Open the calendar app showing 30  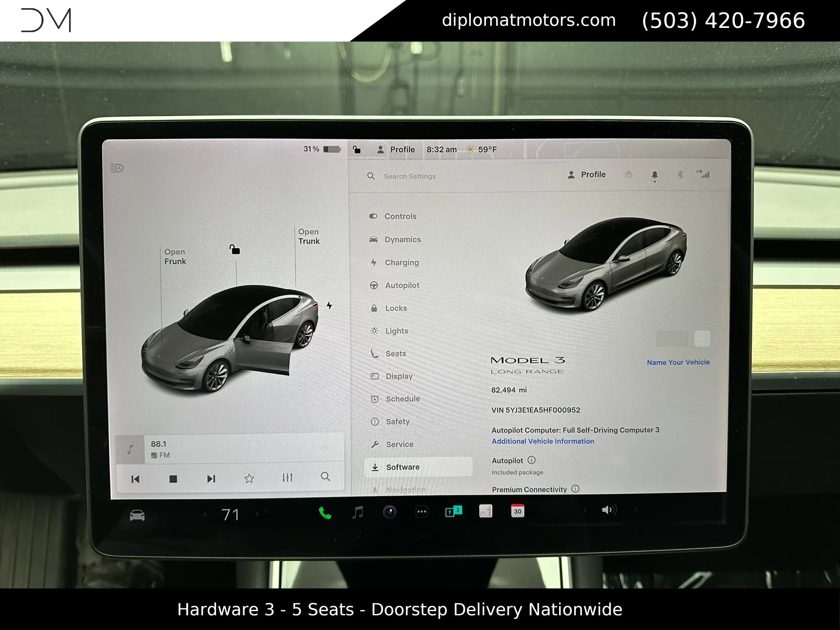518,511
